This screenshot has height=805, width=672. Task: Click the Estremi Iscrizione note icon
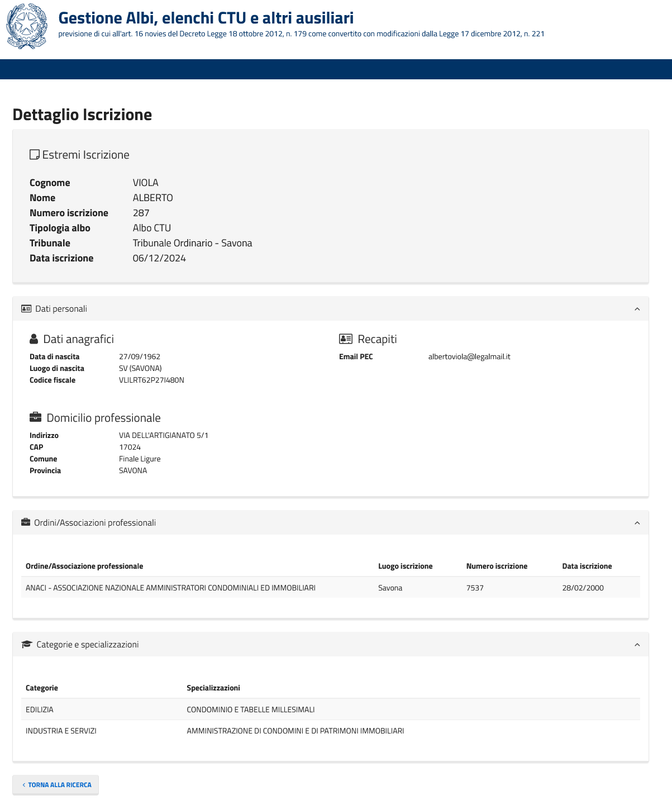(35, 155)
